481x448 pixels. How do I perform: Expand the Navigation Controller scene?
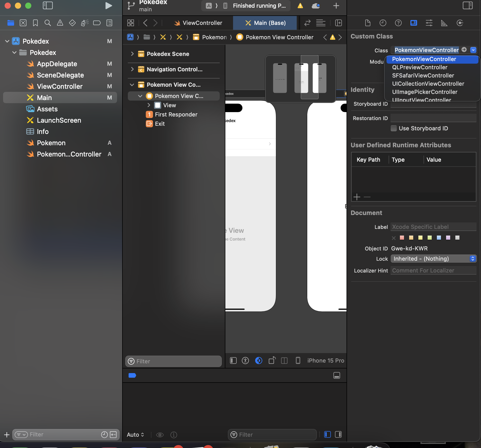(132, 69)
